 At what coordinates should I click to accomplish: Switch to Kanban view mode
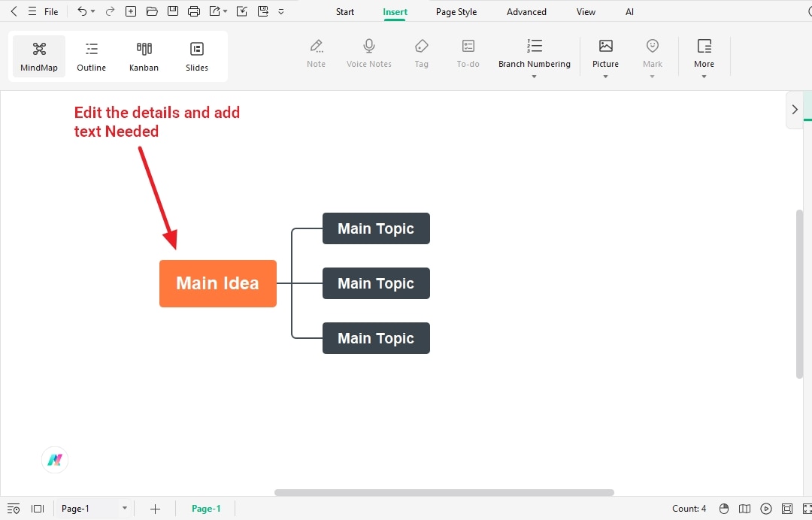pyautogui.click(x=144, y=56)
